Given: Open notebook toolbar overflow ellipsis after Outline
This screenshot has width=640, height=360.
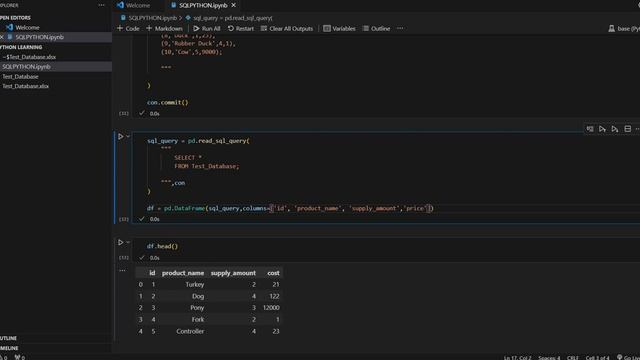Looking at the screenshot, I should (400, 29).
